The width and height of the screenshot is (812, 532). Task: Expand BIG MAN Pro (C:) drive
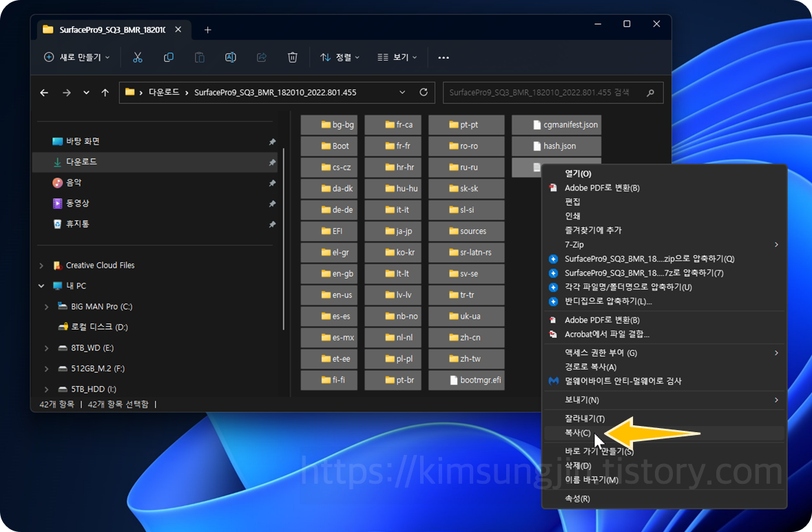[x=47, y=307]
